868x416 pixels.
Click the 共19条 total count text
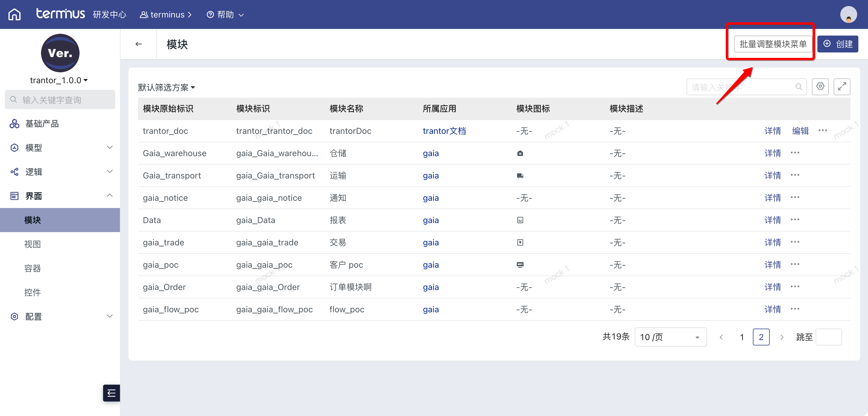click(616, 336)
